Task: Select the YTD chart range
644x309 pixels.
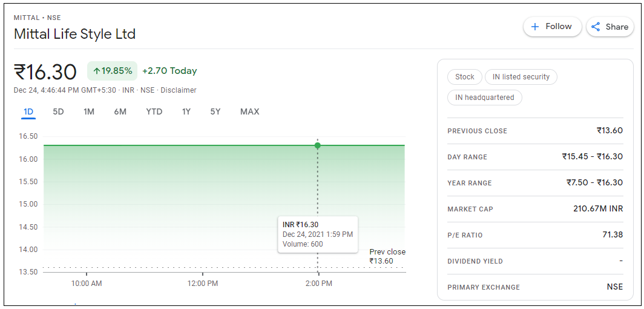Action: point(154,111)
